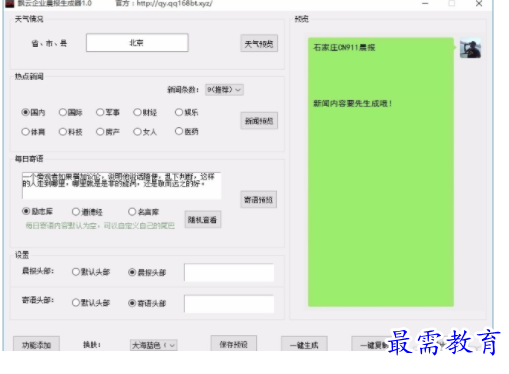Click the green hint text under 励志库
The height and width of the screenshot is (374, 509).
(x=100, y=226)
